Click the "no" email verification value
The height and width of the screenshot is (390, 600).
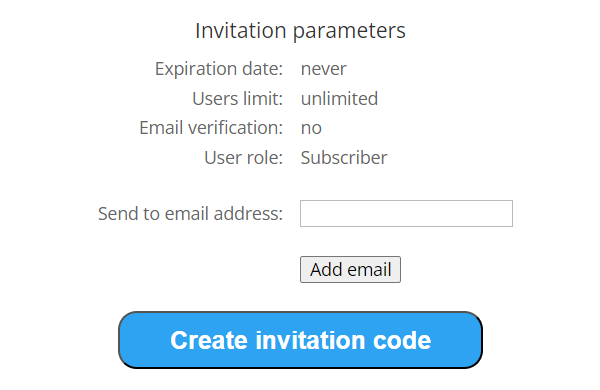[x=311, y=128]
